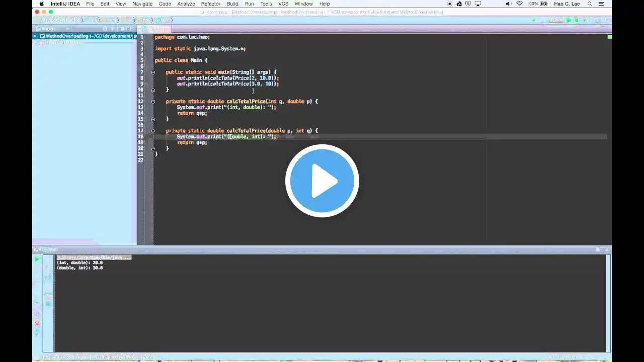Rerun Main with the Run panel's green arrow
Screen dimensions: 644x362
tap(37, 259)
